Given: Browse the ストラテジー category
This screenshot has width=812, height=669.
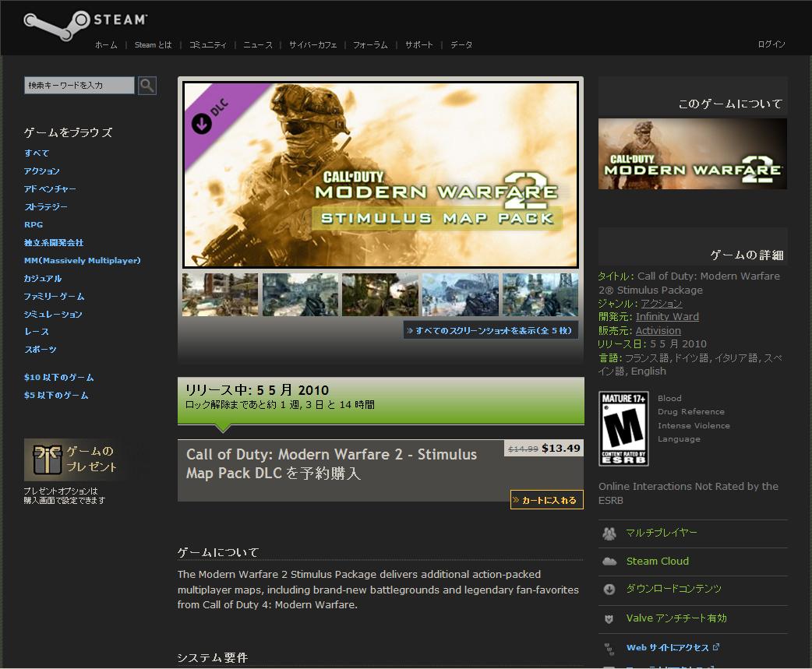Looking at the screenshot, I should [46, 207].
